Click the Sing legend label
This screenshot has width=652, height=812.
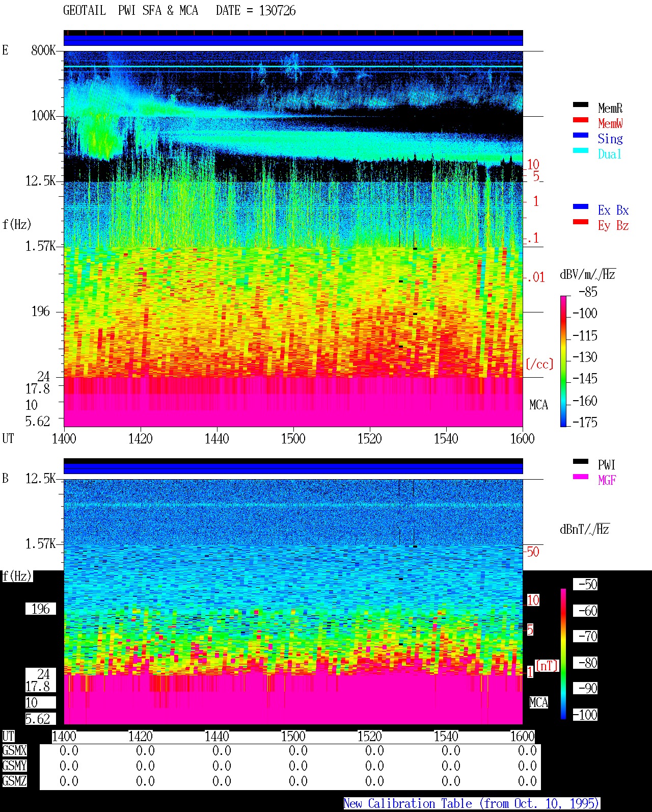pyautogui.click(x=610, y=139)
